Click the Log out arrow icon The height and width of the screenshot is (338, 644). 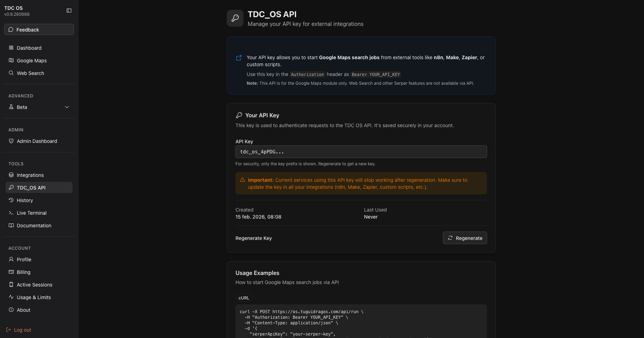click(8, 330)
